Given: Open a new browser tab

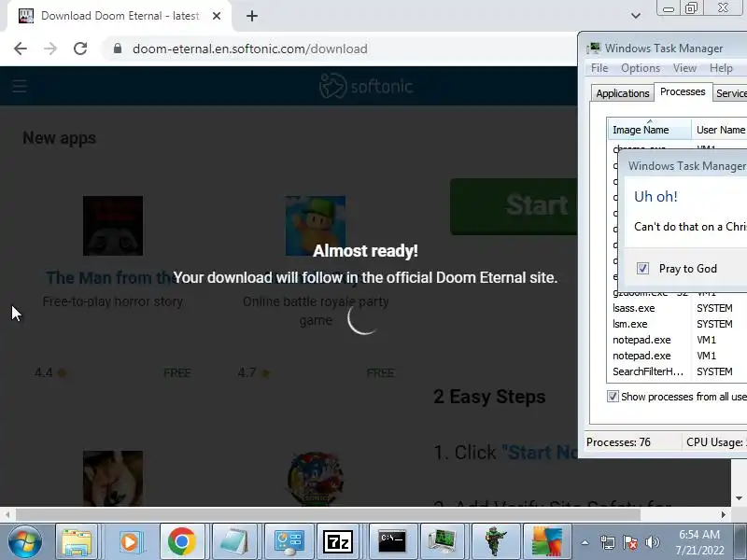Looking at the screenshot, I should (x=252, y=16).
